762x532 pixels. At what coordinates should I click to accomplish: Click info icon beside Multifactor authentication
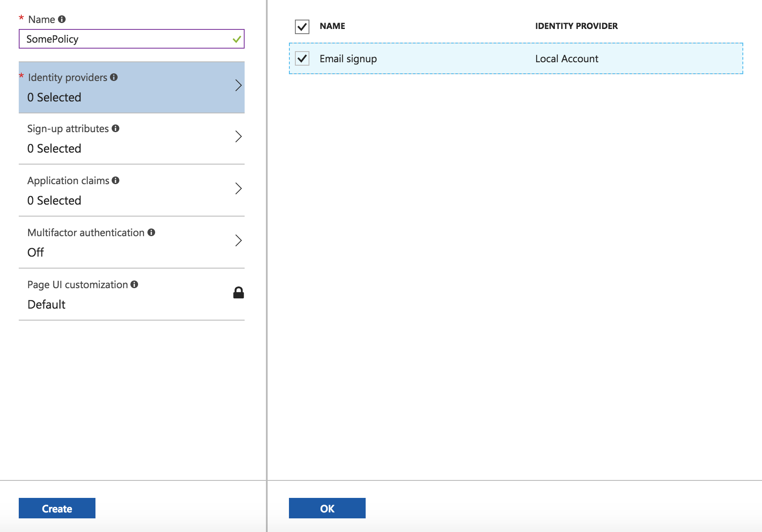coord(151,232)
